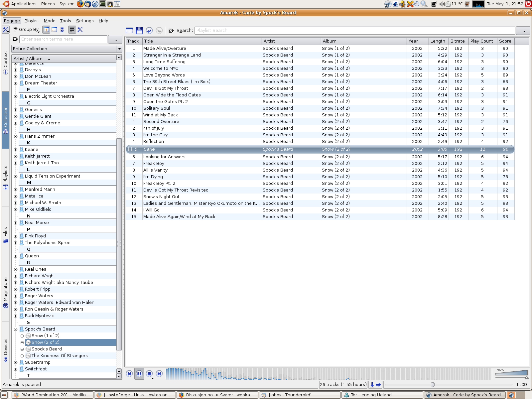Image resolution: width=532 pixels, height=399 pixels.
Task: Click the Next Track button
Action: tap(159, 374)
